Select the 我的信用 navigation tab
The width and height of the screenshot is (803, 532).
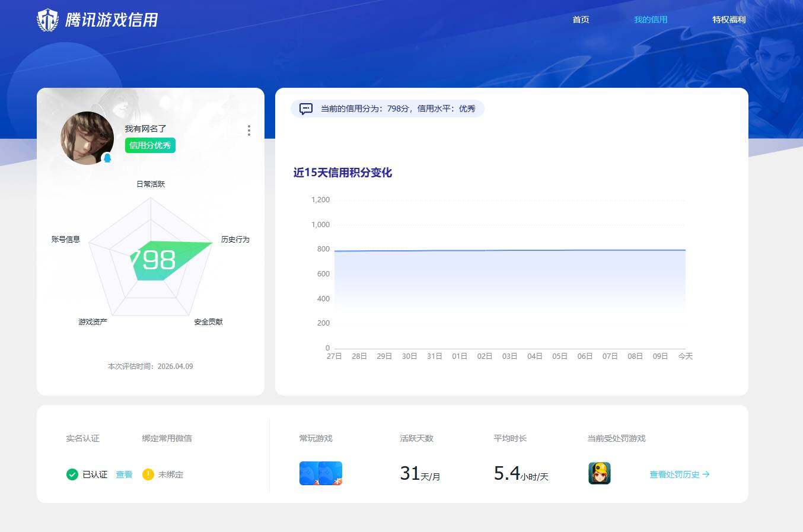(x=651, y=20)
